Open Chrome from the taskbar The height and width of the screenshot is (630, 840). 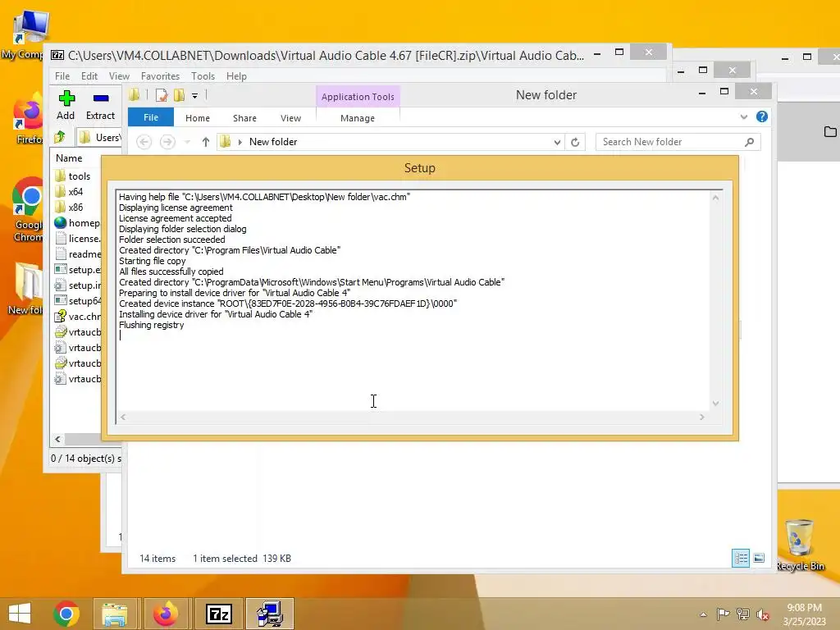coord(66,614)
